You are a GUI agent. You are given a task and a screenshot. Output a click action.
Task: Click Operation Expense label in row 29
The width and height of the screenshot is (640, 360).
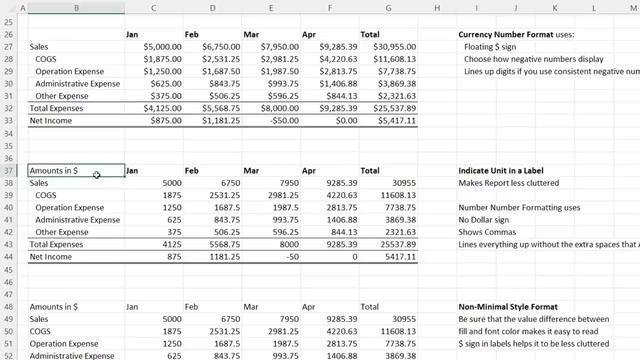click(69, 71)
